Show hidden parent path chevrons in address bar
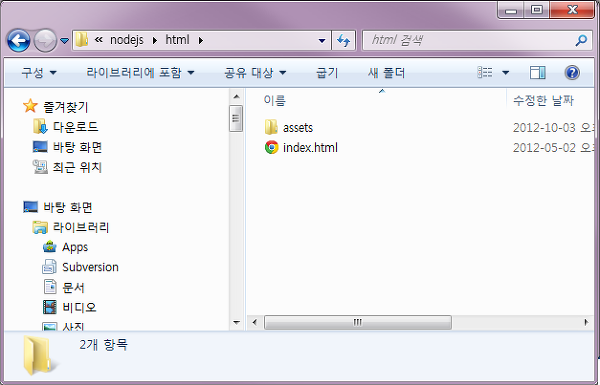 [x=99, y=40]
